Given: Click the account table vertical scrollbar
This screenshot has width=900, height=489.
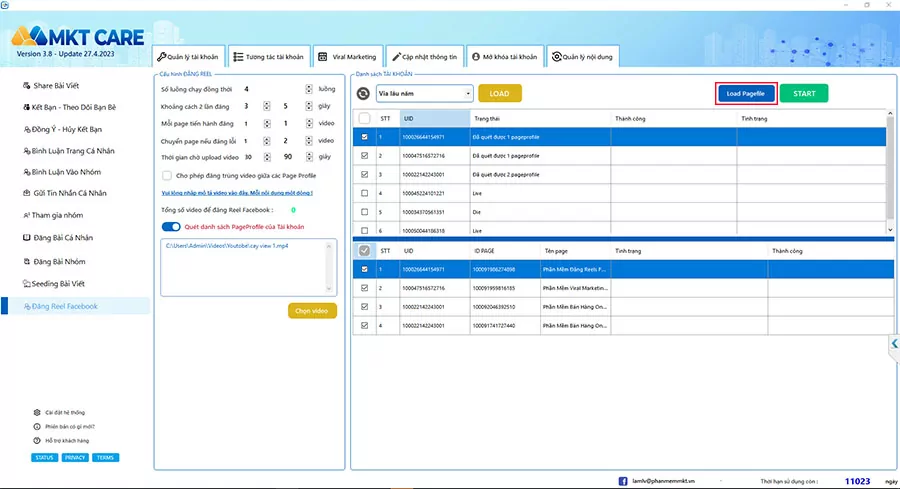Looking at the screenshot, I should tap(890, 172).
